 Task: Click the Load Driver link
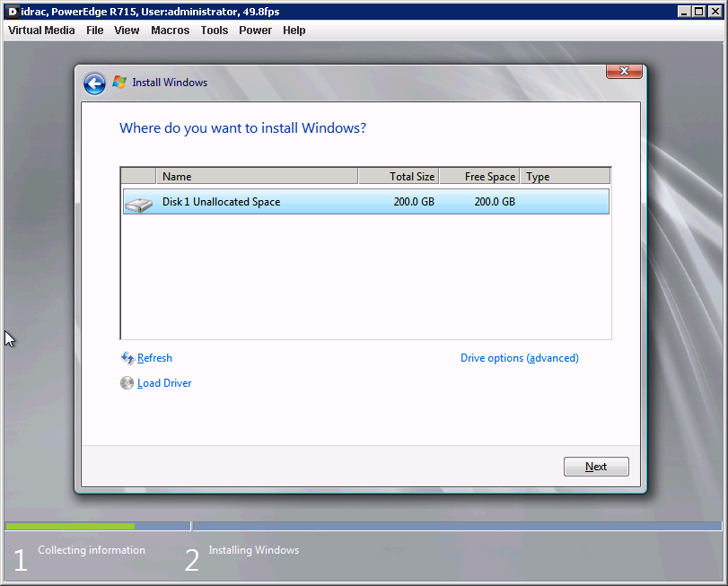tap(164, 383)
